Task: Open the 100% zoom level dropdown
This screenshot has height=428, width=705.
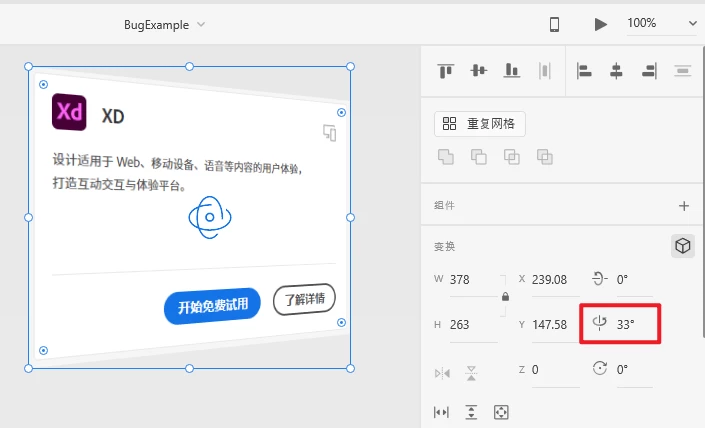Action: (662, 23)
